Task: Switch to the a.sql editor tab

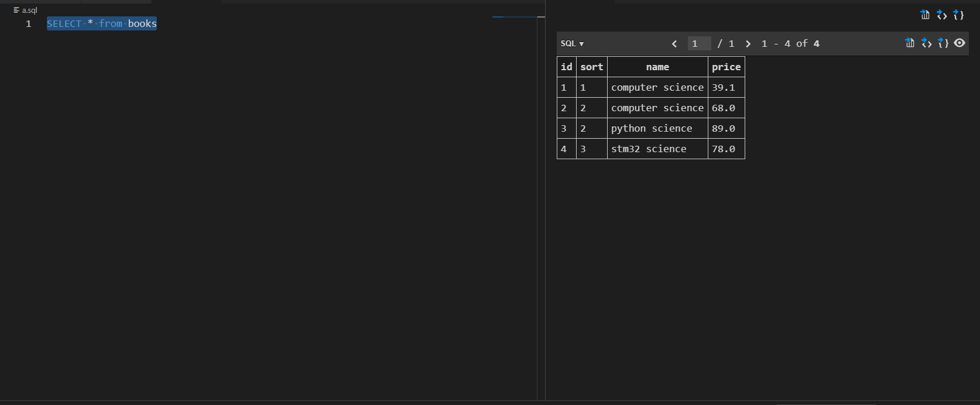Action: [26, 10]
